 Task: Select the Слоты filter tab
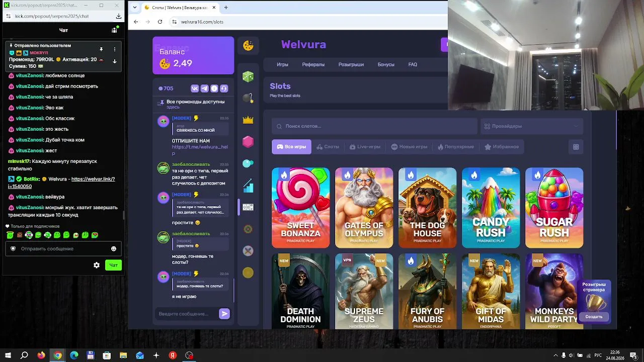point(328,147)
